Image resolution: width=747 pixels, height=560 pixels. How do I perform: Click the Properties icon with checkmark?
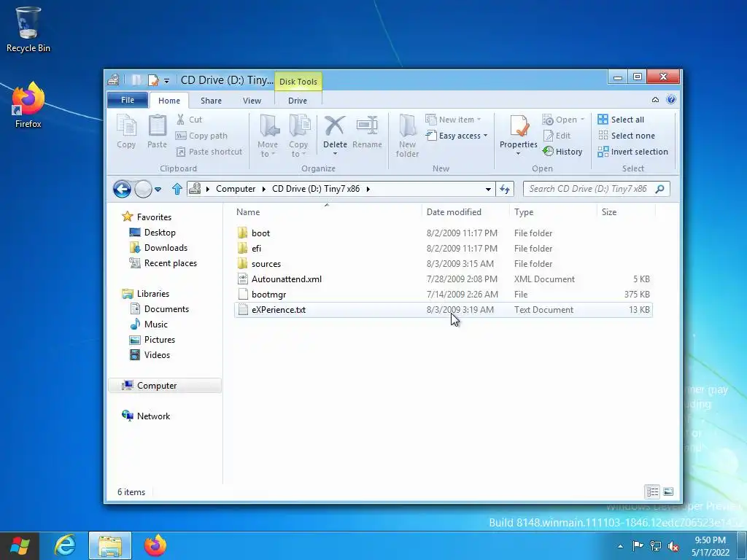pyautogui.click(x=519, y=125)
